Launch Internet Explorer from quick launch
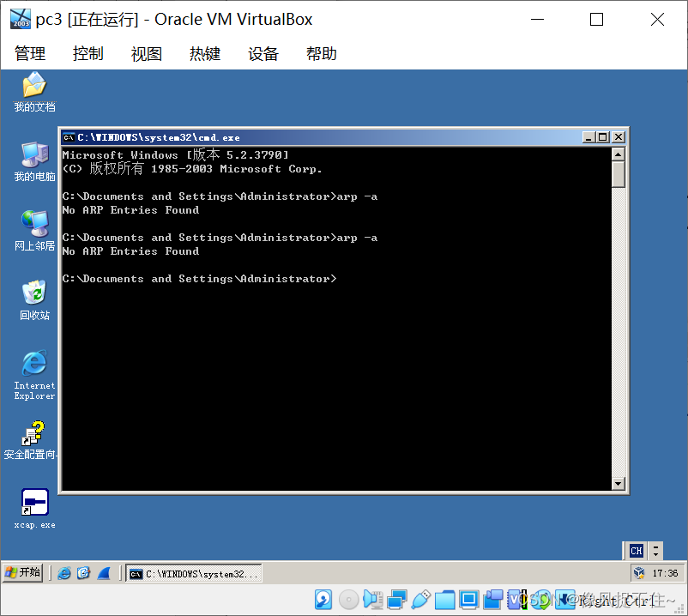The image size is (688, 616). pyautogui.click(x=64, y=573)
